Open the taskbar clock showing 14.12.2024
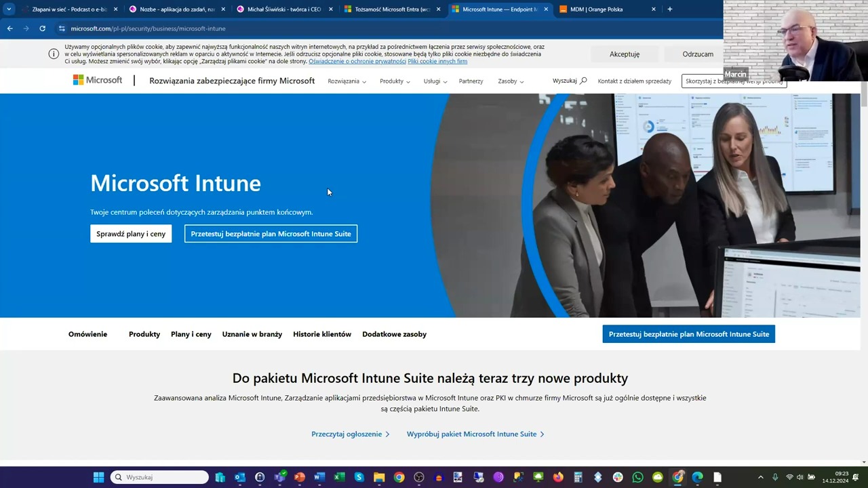The height and width of the screenshot is (488, 868). [x=835, y=477]
